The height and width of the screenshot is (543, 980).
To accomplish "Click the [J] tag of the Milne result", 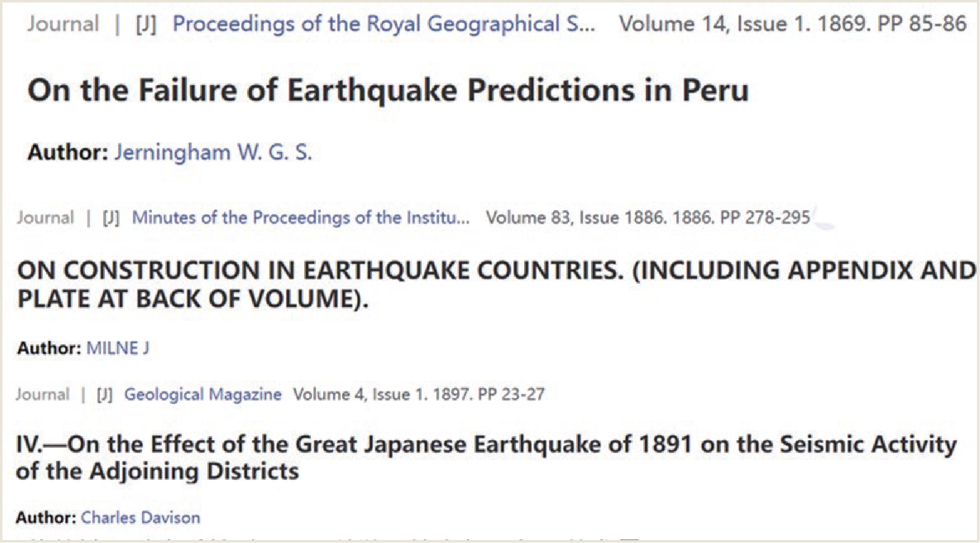I will pos(111,218).
